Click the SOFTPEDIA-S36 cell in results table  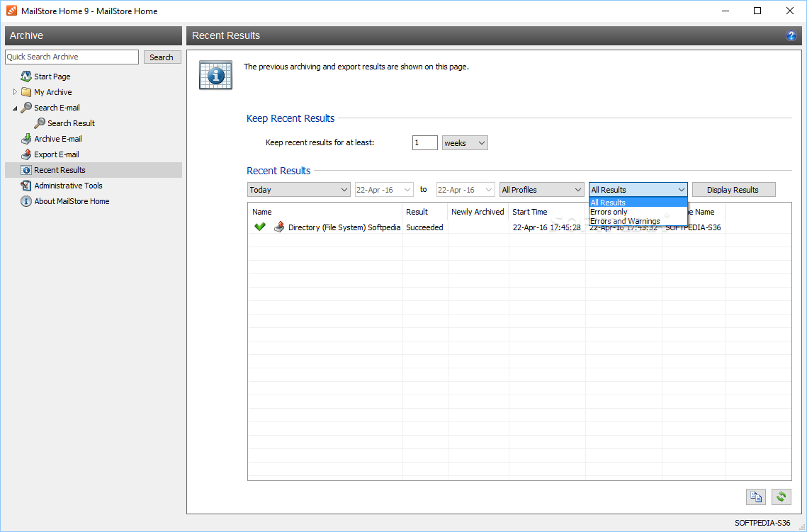[693, 227]
